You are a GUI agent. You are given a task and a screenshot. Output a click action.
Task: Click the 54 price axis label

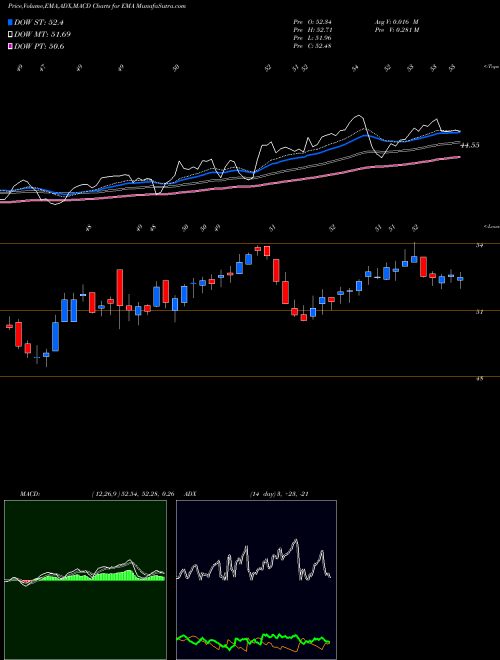(479, 245)
